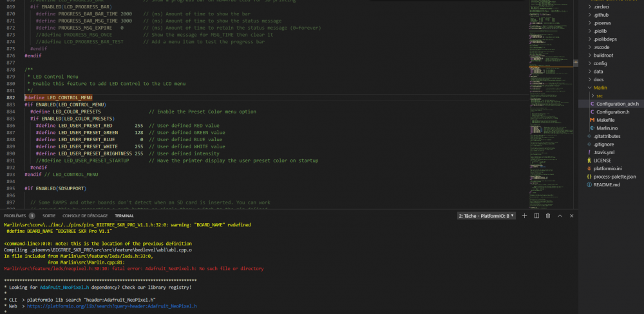Close the terminal panel

pos(571,215)
